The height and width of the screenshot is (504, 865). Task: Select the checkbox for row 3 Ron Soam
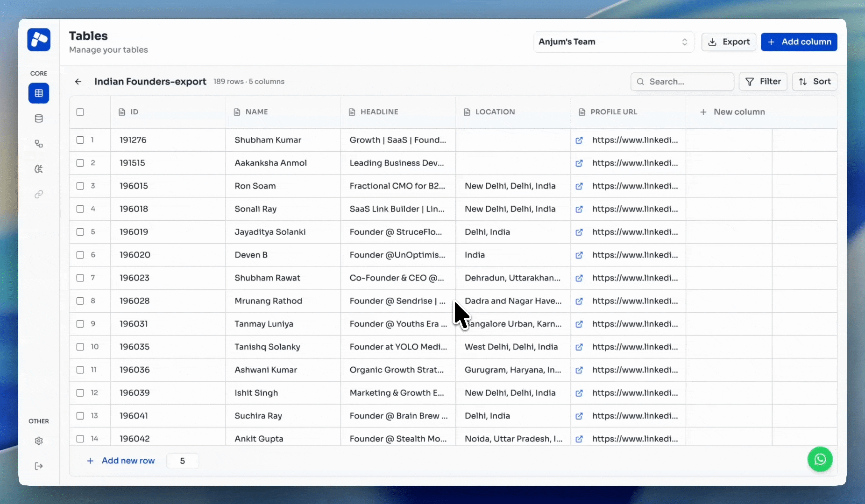[80, 186]
